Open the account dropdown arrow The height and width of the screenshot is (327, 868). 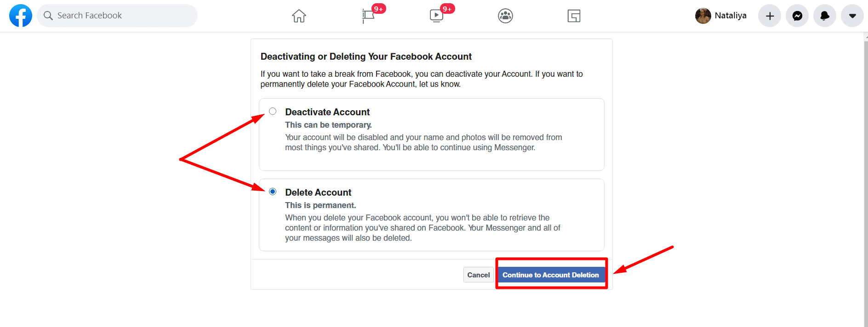pos(852,15)
